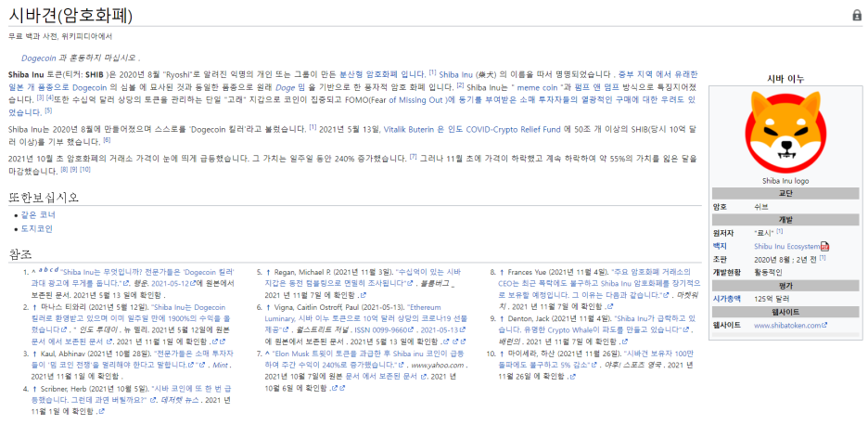The height and width of the screenshot is (425, 868).
Task: Open 도지코인 in the See also list
Action: pyautogui.click(x=37, y=228)
